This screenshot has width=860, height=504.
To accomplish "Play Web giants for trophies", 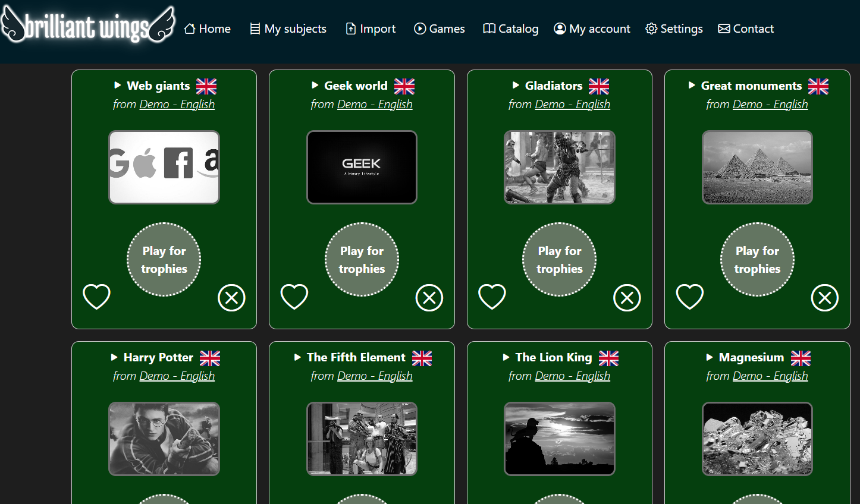I will click(x=164, y=260).
